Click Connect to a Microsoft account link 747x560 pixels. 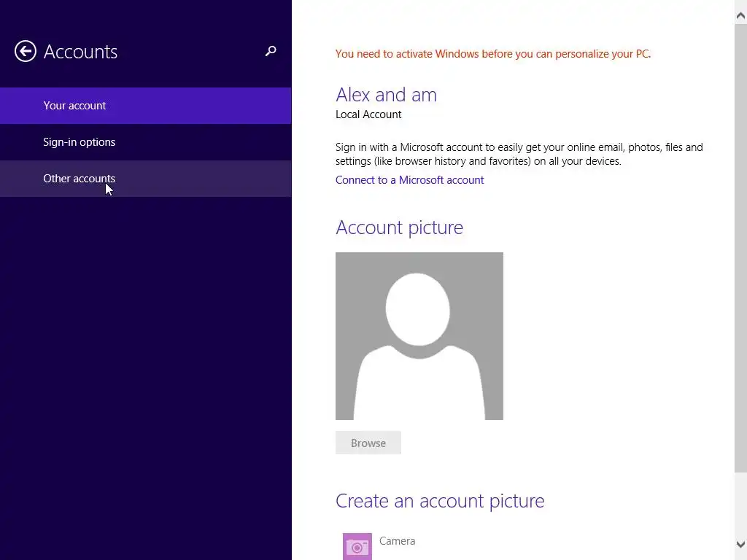410,180
